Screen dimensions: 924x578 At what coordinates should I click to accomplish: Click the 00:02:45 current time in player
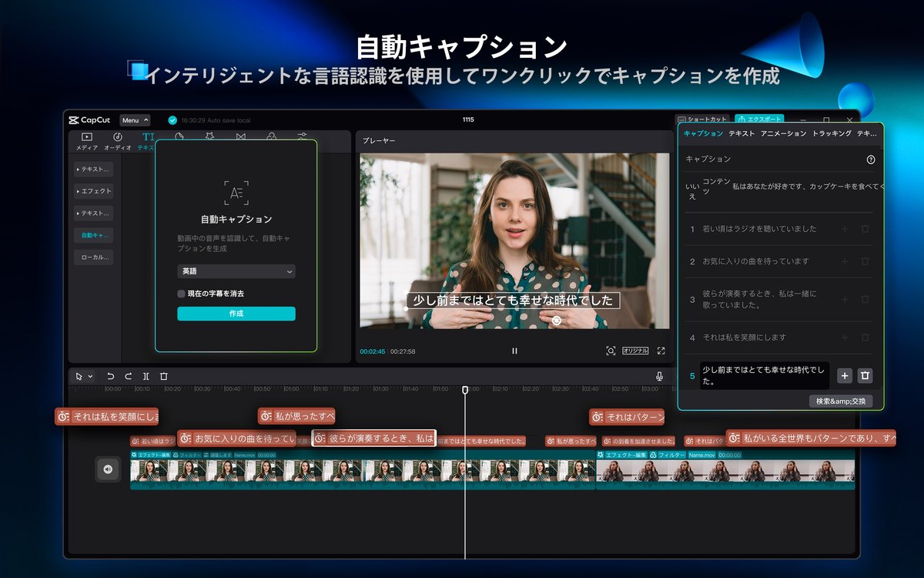[373, 351]
